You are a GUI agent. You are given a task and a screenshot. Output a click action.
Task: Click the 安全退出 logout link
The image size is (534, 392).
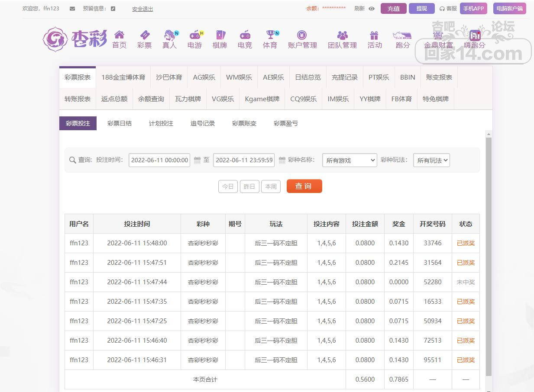click(x=142, y=9)
